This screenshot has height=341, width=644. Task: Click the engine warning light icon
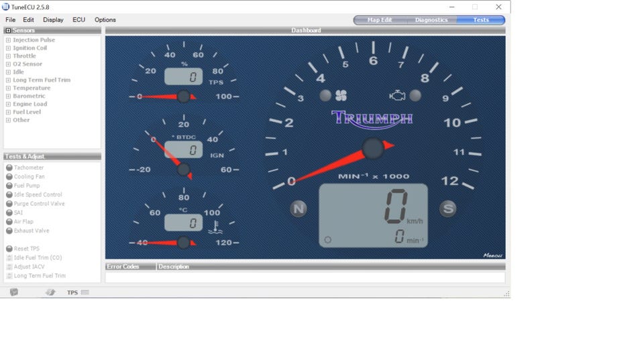click(x=398, y=96)
